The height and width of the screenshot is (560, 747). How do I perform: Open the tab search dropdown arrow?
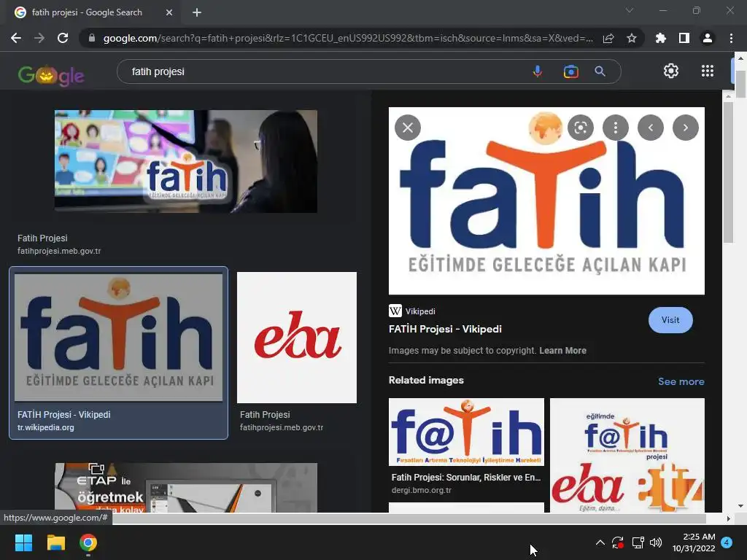(x=630, y=10)
